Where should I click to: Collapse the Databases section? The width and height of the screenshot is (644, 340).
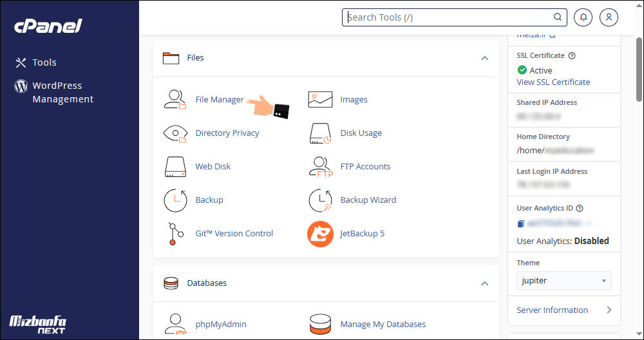484,283
